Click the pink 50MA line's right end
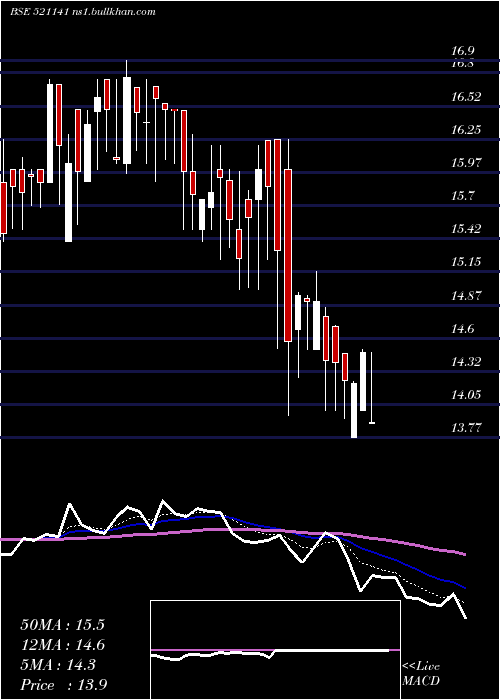500x700 pixels. pyautogui.click(x=465, y=554)
